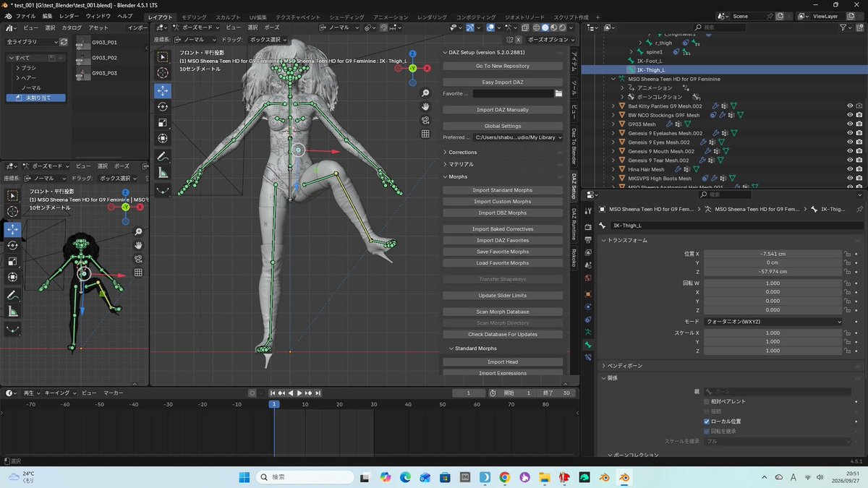Click the 回転 W value field
868x488 pixels.
tap(773, 283)
